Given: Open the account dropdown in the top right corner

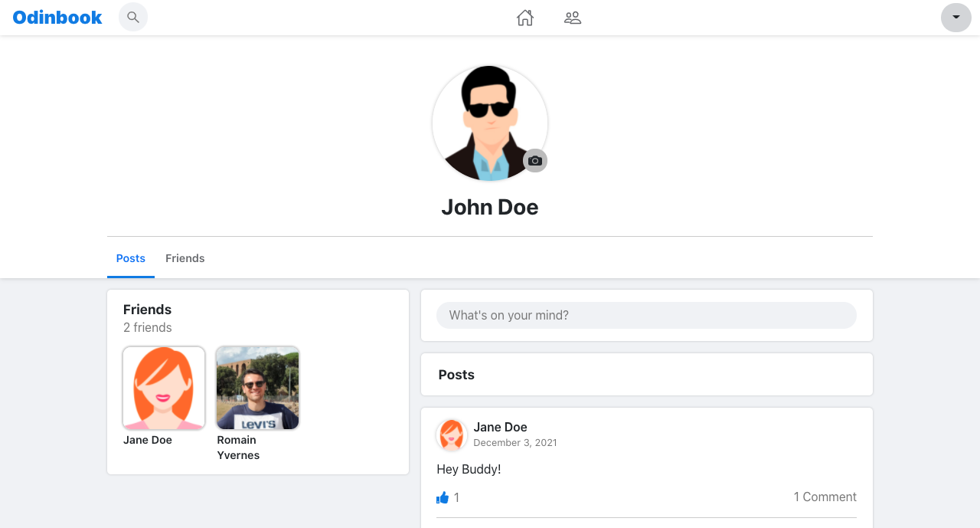Looking at the screenshot, I should click(955, 17).
